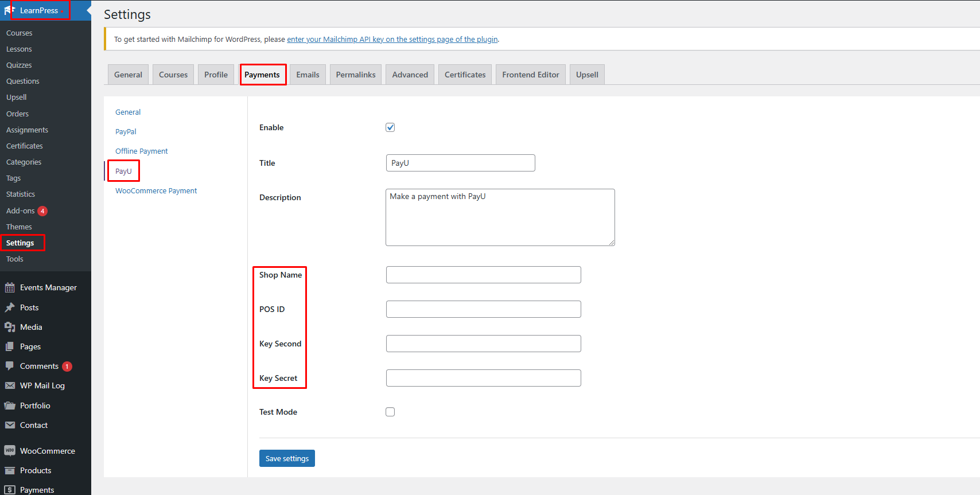The width and height of the screenshot is (980, 495).
Task: Click the Pages document icon
Action: click(x=10, y=346)
